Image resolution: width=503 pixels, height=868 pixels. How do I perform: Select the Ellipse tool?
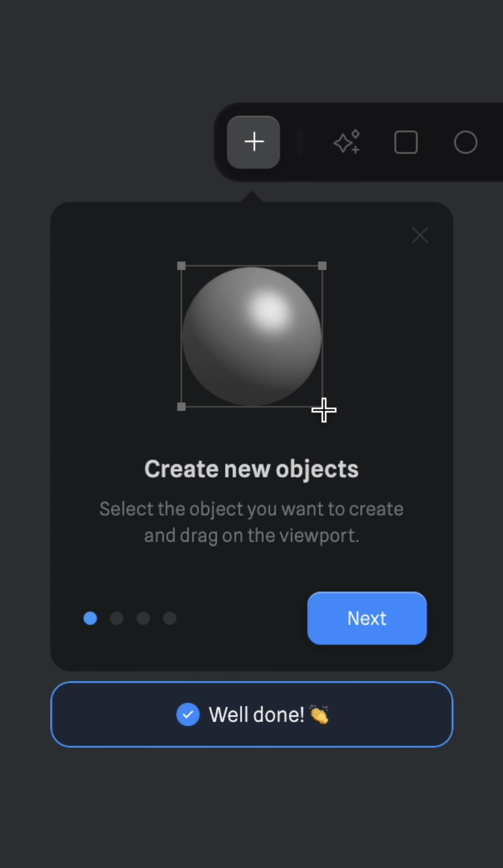tap(466, 142)
